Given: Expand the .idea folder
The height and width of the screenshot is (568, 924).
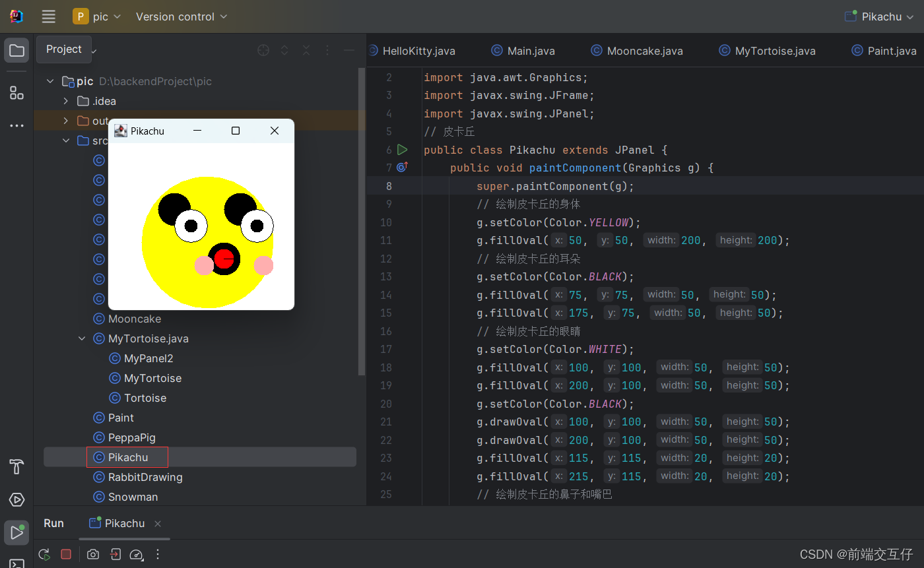Looking at the screenshot, I should (65, 101).
